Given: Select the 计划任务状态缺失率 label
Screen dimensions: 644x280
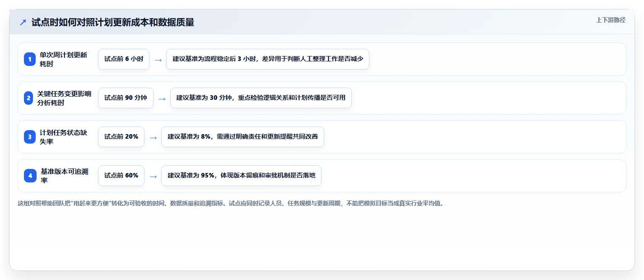Looking at the screenshot, I should tap(64, 137).
